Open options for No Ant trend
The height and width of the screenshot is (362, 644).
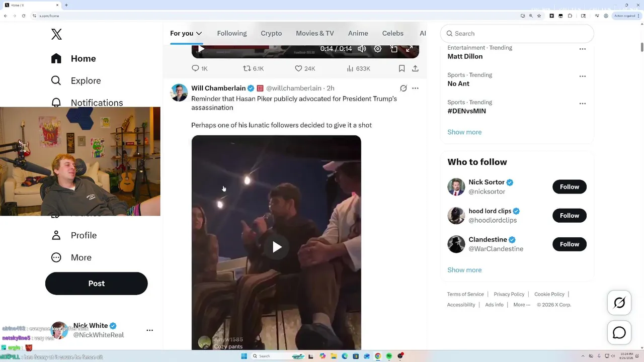click(x=582, y=76)
